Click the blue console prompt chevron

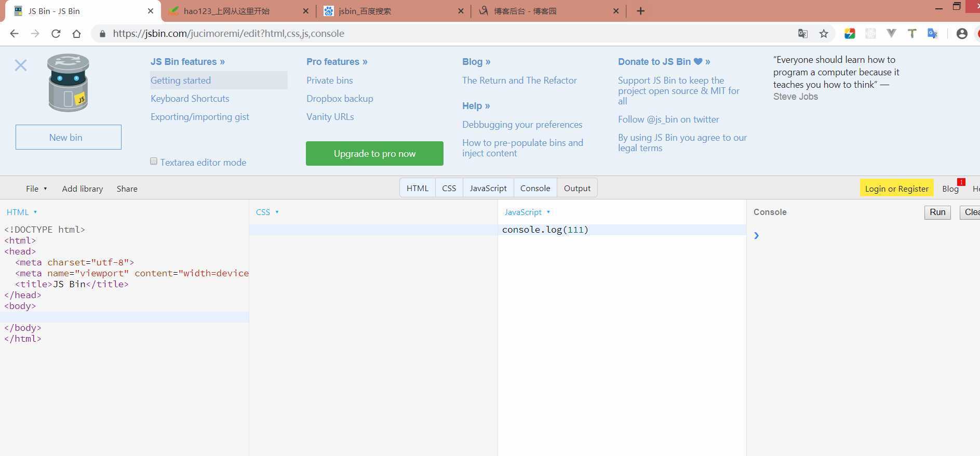[x=756, y=236]
